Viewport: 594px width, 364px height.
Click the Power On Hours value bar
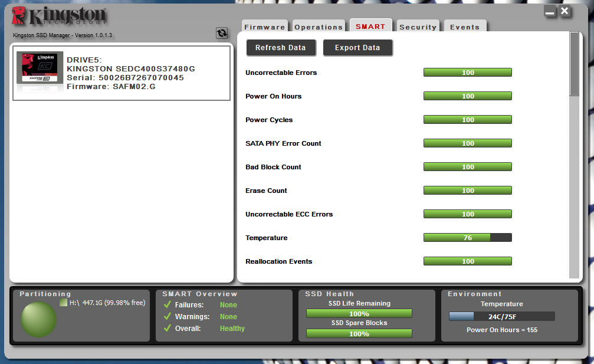click(468, 96)
